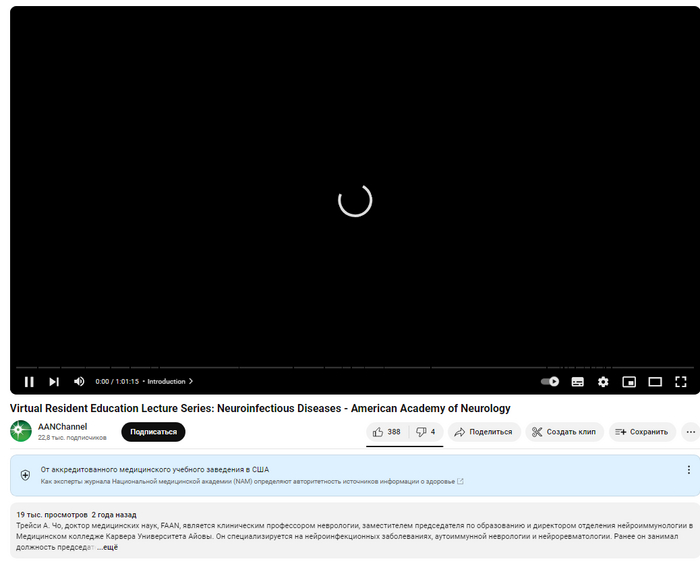Screen dimensions: 700x578
Task: Click 'От аккредитованного медицинского учебного заведения' text
Action: (155, 470)
